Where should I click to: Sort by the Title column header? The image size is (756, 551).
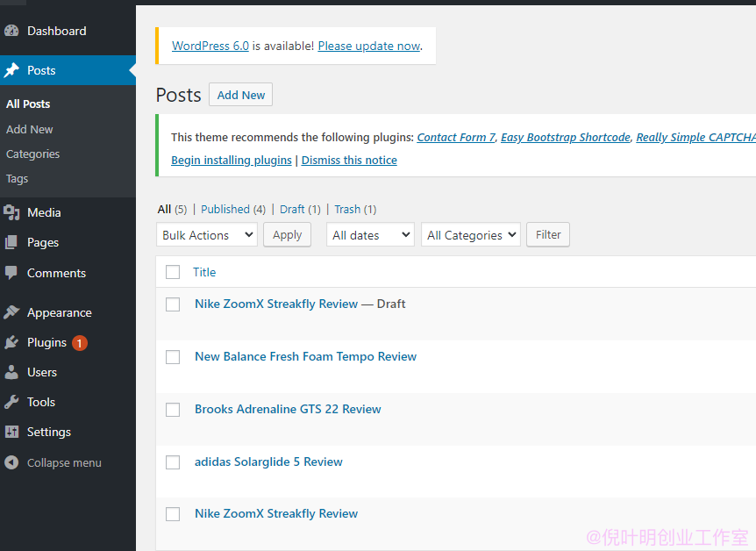(204, 272)
